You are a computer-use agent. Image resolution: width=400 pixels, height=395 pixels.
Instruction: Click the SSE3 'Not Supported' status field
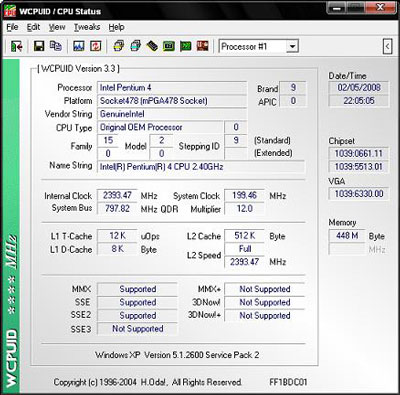pos(137,329)
